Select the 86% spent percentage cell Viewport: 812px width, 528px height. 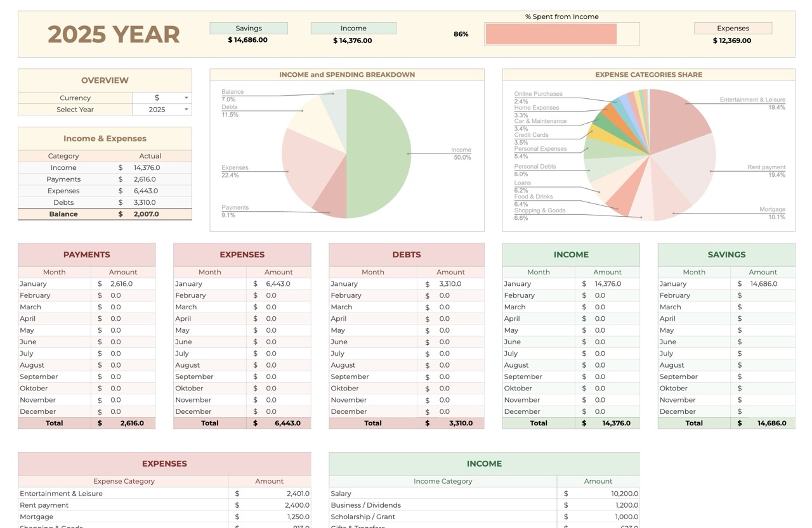click(x=461, y=34)
